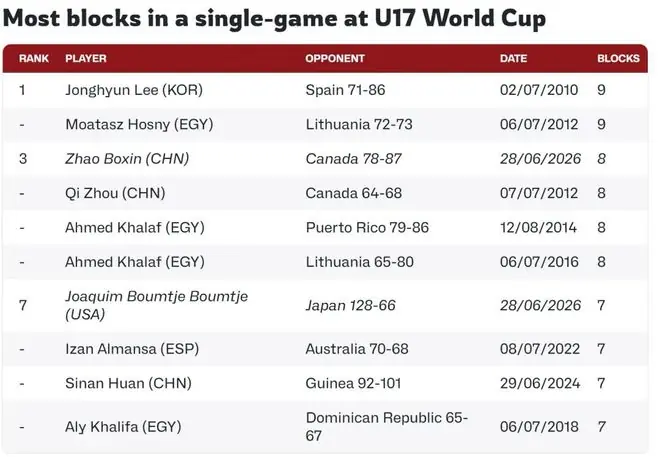This screenshot has width=660, height=457.
Task: Click the 29/06/2024 date cell
Action: tap(540, 384)
